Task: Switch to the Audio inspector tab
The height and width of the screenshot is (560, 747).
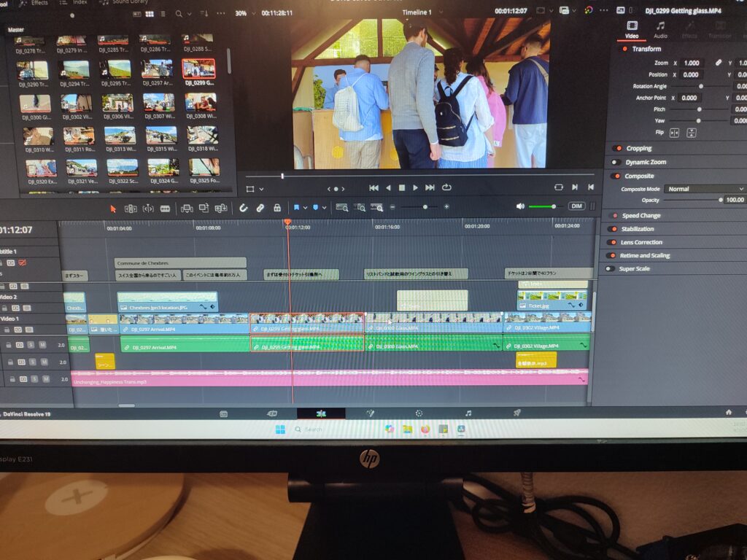Action: coord(660,29)
